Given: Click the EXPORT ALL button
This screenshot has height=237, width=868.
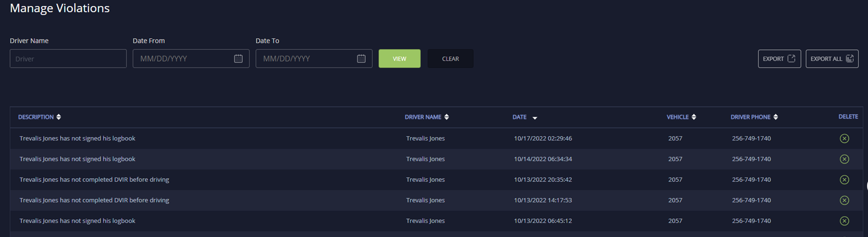Looking at the screenshot, I should pyautogui.click(x=831, y=58).
